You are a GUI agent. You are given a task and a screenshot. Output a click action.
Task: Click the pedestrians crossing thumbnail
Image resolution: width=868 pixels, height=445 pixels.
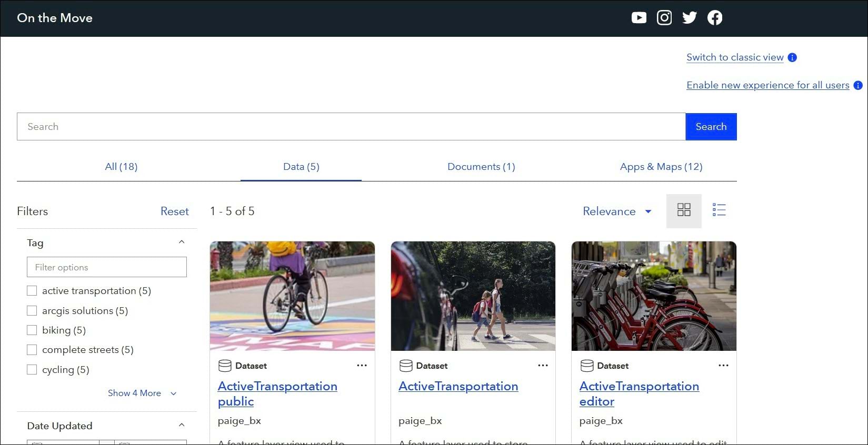point(473,296)
